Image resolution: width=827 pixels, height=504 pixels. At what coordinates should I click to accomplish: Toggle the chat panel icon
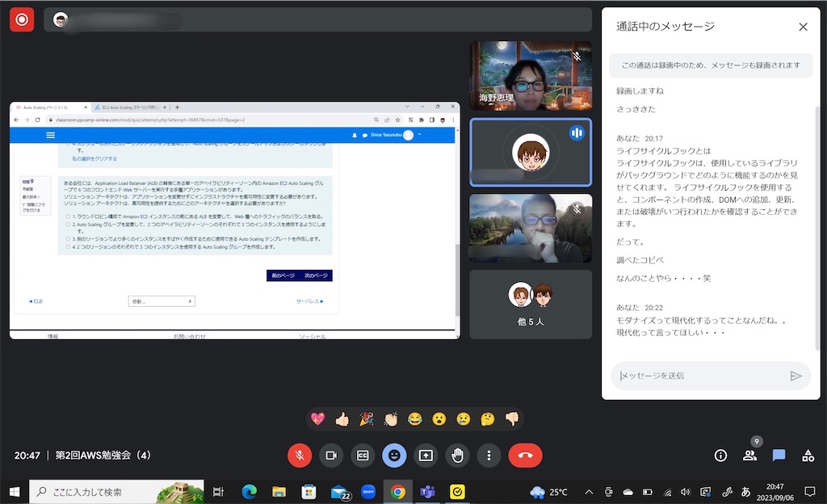[x=779, y=456]
